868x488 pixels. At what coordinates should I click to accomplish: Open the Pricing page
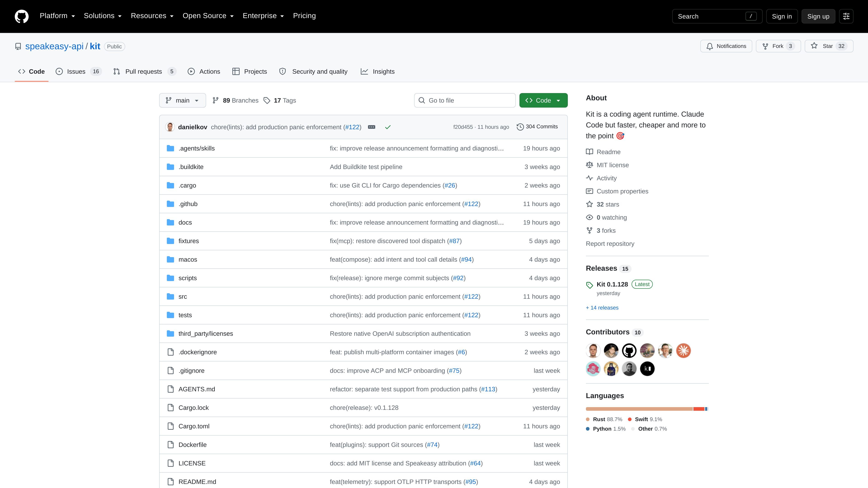pos(304,16)
